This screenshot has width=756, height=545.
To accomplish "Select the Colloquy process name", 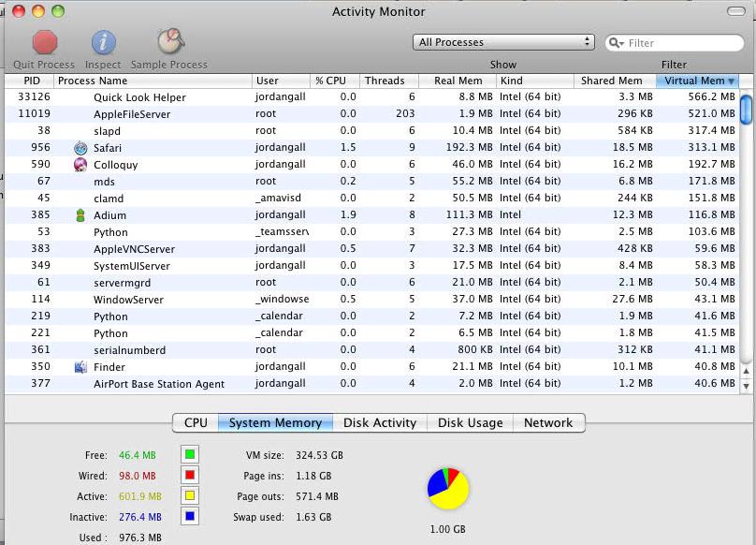I will (116, 165).
